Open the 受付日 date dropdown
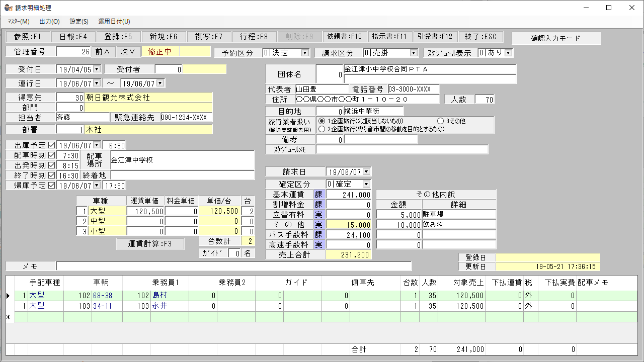Viewport: 644px width, 362px height. [x=97, y=69]
